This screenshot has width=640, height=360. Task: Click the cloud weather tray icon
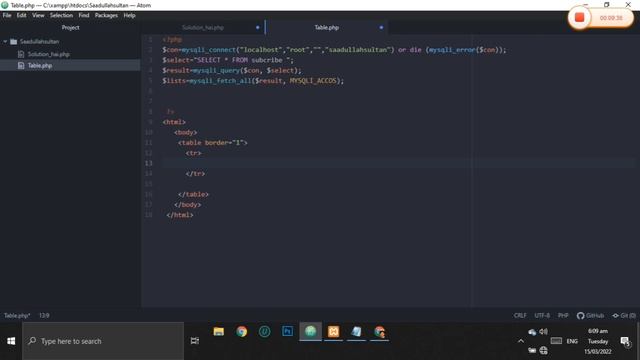532,332
